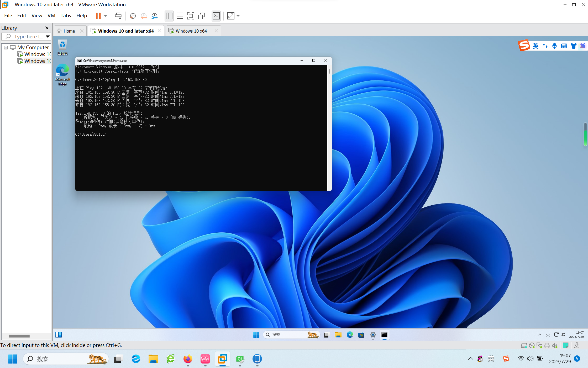Open the snapshot manager icon
588x368 pixels.
point(155,16)
